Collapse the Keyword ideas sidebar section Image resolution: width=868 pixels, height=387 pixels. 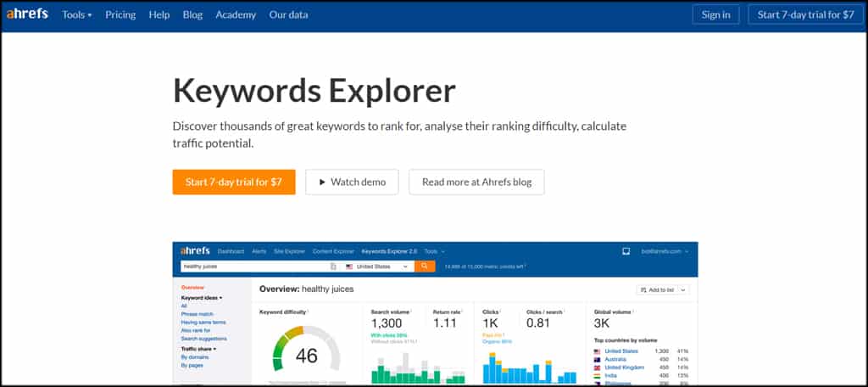(x=202, y=298)
